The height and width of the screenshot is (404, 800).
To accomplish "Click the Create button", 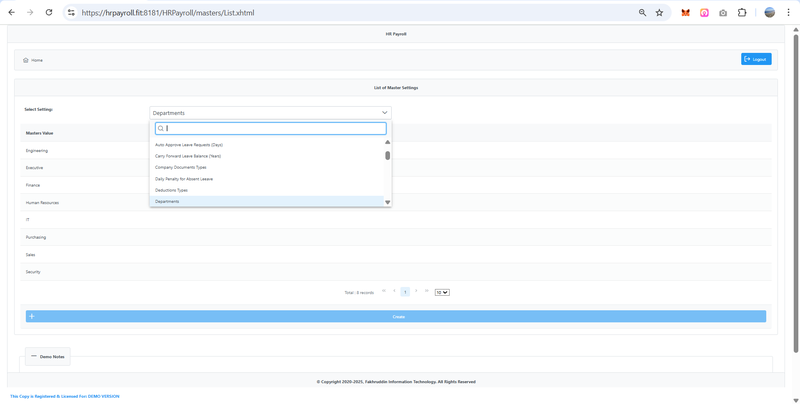I will click(x=396, y=316).
